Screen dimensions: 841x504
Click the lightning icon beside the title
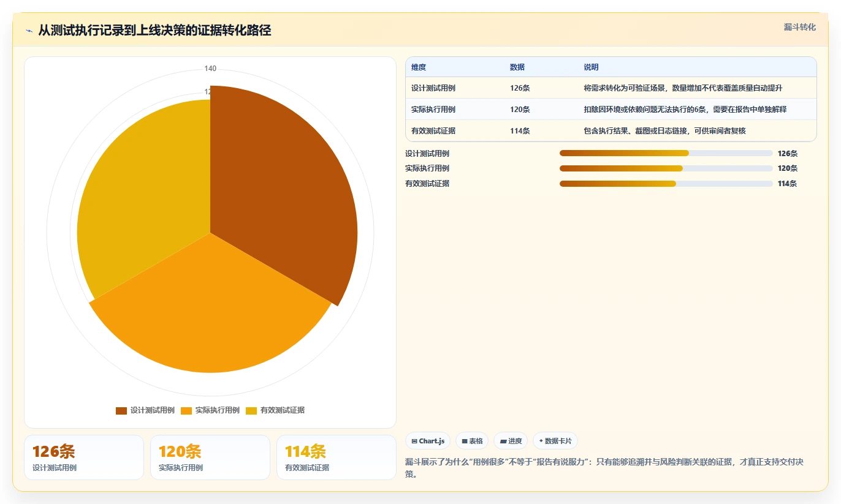29,31
